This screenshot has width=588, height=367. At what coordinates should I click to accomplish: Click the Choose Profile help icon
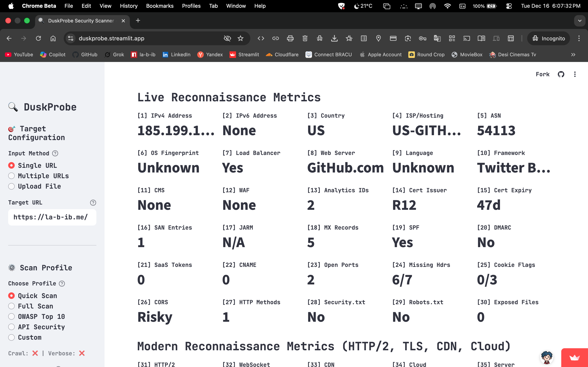(62, 283)
